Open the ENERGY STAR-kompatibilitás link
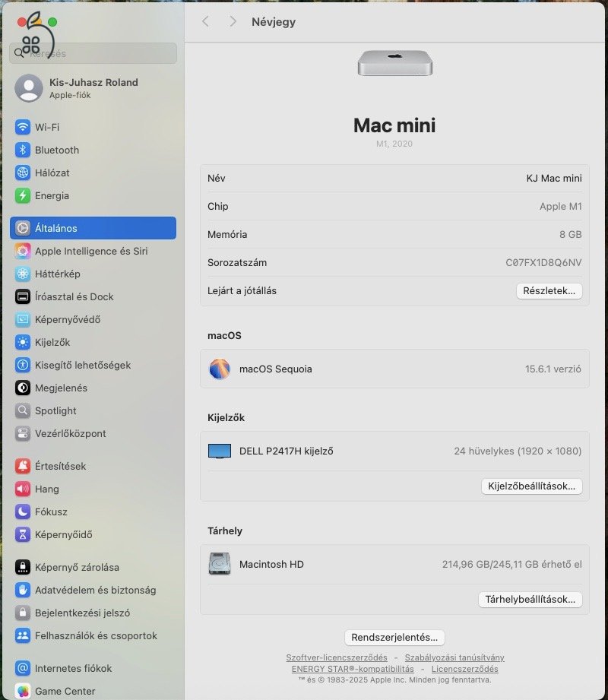The height and width of the screenshot is (700, 608). coord(351,669)
